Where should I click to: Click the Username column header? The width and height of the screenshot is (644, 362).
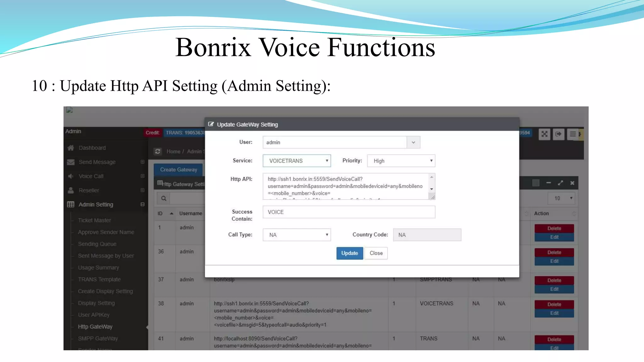[191, 213]
